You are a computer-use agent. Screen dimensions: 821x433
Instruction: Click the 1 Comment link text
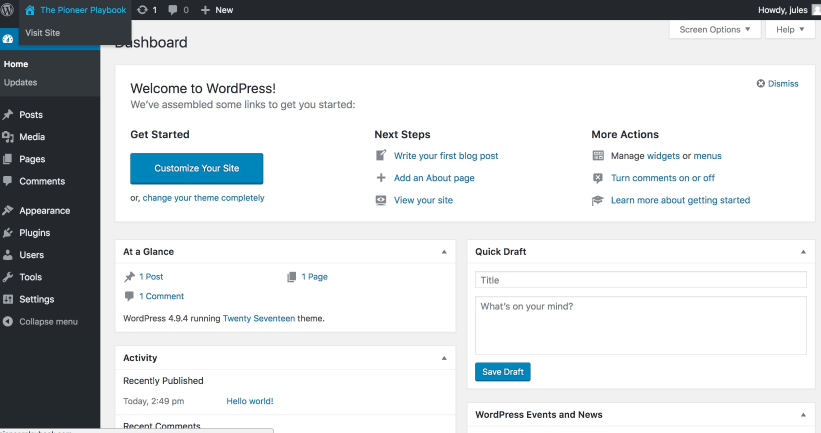[161, 296]
